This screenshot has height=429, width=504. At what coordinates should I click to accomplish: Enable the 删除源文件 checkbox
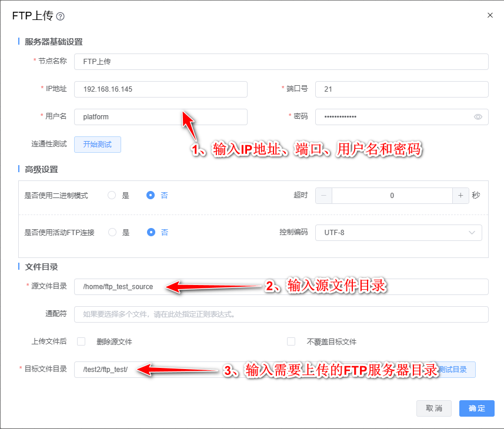82,341
